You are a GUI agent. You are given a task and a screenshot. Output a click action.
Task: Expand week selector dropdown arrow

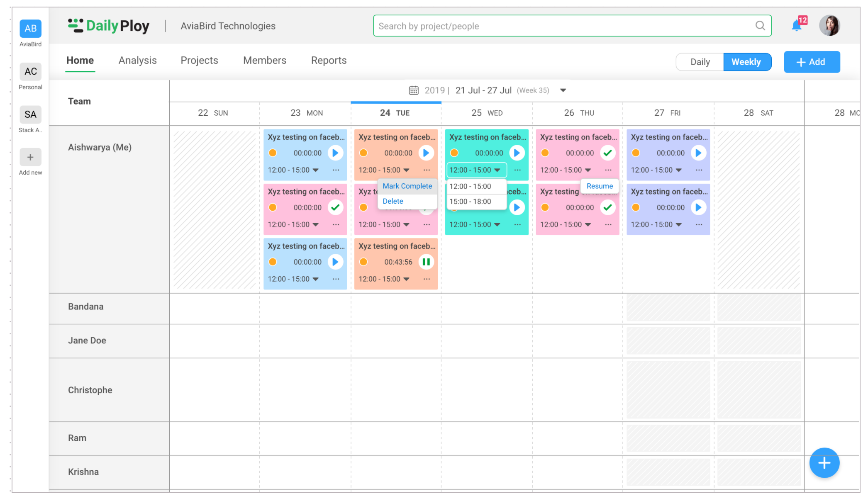(563, 90)
